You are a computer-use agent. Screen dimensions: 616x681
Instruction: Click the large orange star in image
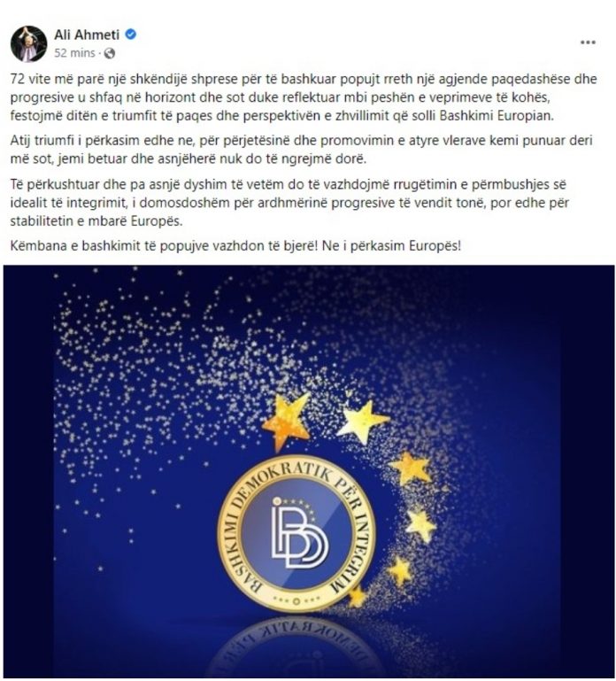pos(286,421)
